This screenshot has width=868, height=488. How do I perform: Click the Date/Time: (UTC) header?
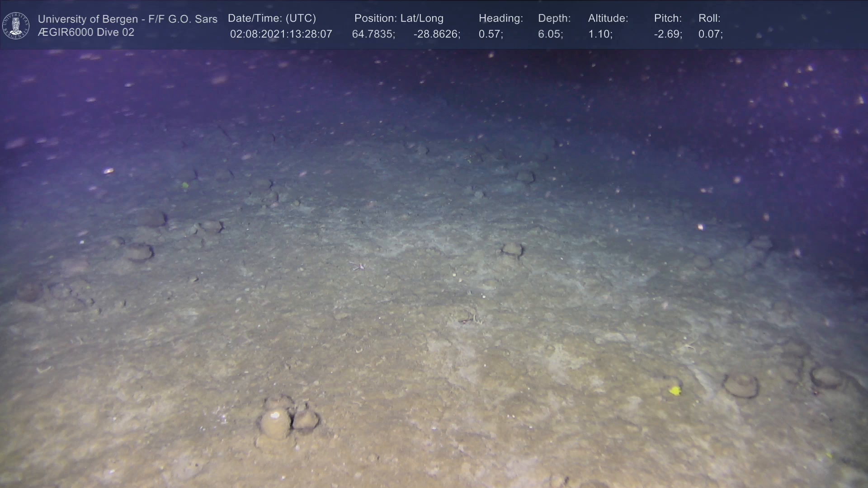(272, 19)
